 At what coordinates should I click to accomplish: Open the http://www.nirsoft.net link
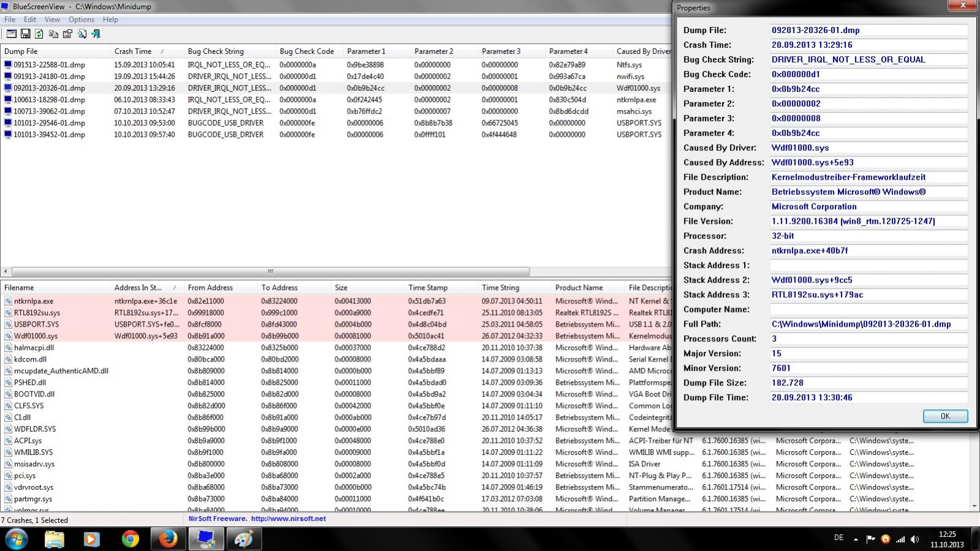click(x=288, y=519)
